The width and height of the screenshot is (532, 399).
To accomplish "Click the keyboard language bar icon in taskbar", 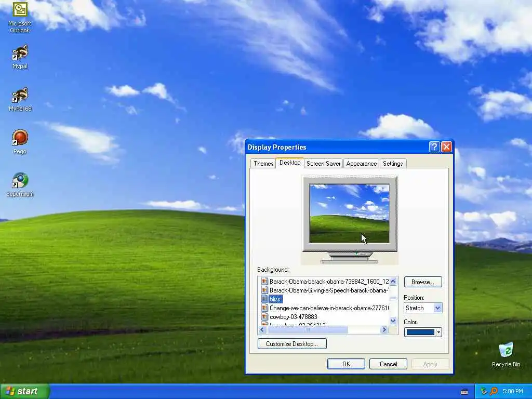I will tap(464, 392).
